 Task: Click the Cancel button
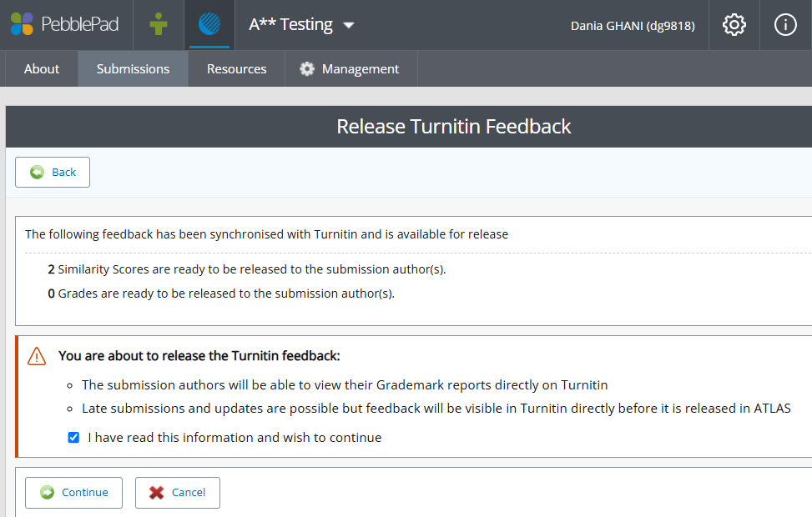(x=178, y=493)
